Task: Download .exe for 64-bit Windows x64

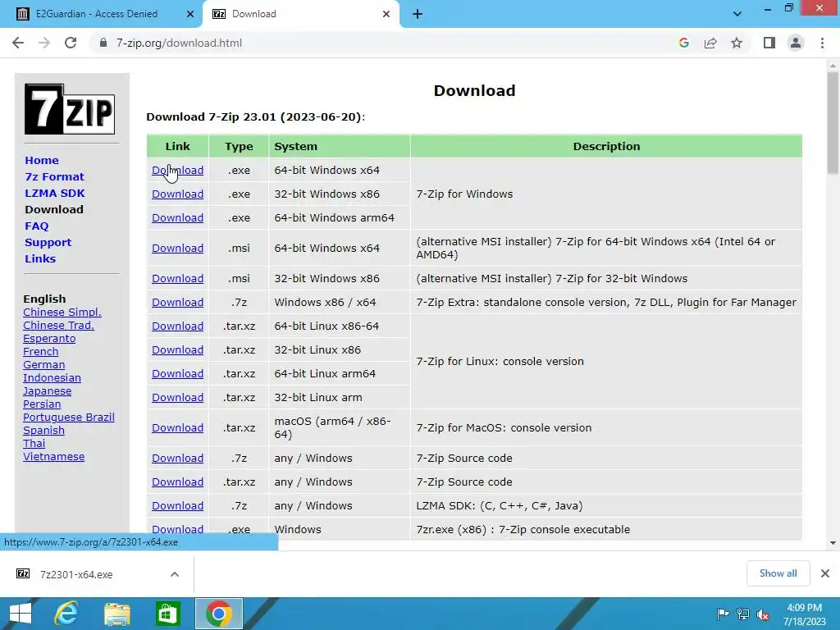Action: click(x=177, y=170)
